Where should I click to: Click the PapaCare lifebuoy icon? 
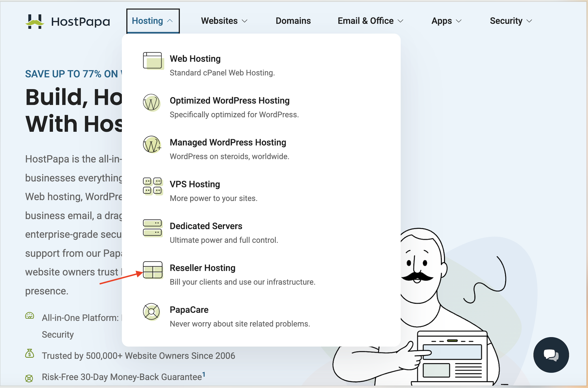click(152, 312)
